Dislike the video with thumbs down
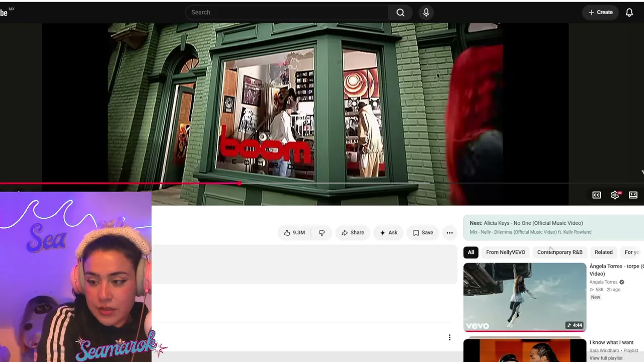Viewport: 644px width, 362px height. (321, 233)
